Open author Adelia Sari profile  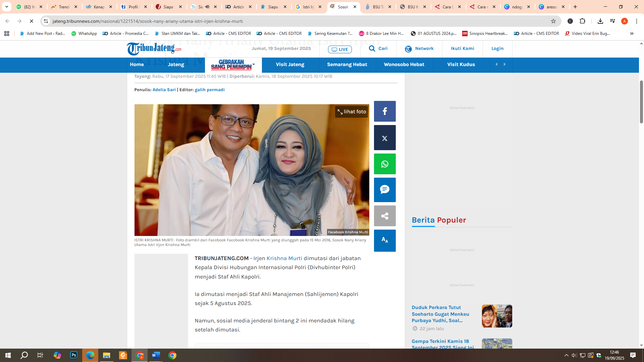164,90
